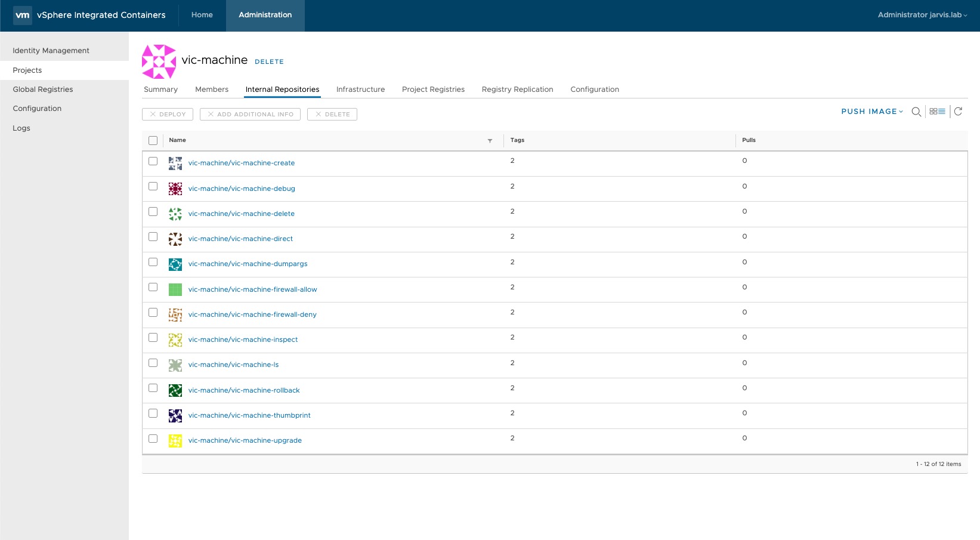Switch to card view icon
This screenshot has width=980, height=540.
pyautogui.click(x=933, y=112)
